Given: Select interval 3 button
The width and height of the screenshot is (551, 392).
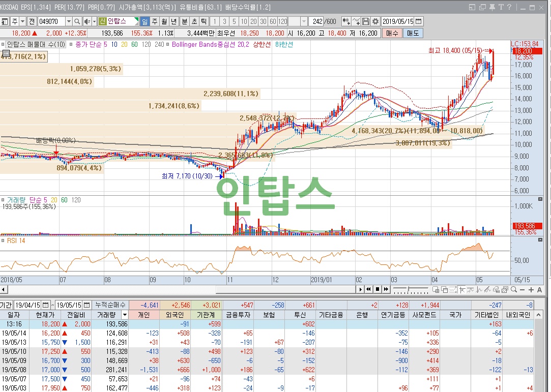Looking at the screenshot, I should coord(224,21).
